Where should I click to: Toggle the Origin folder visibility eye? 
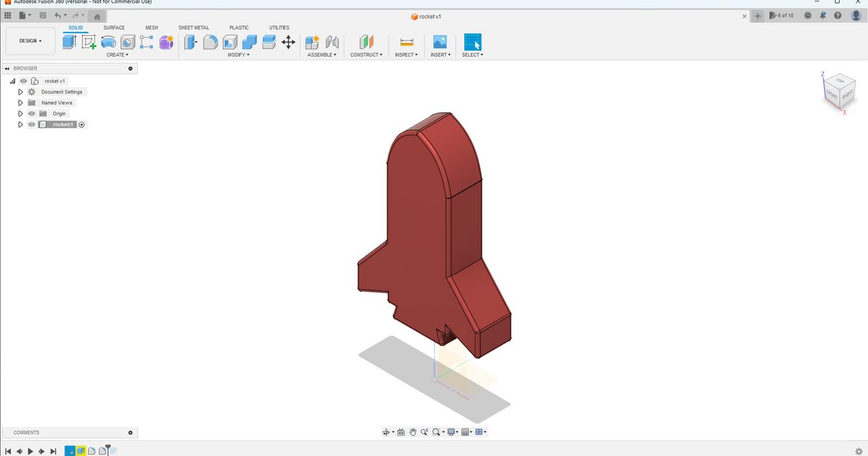point(31,114)
